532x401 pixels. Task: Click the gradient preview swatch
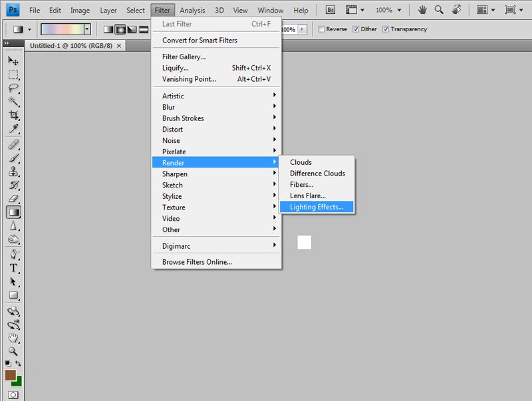(x=63, y=29)
